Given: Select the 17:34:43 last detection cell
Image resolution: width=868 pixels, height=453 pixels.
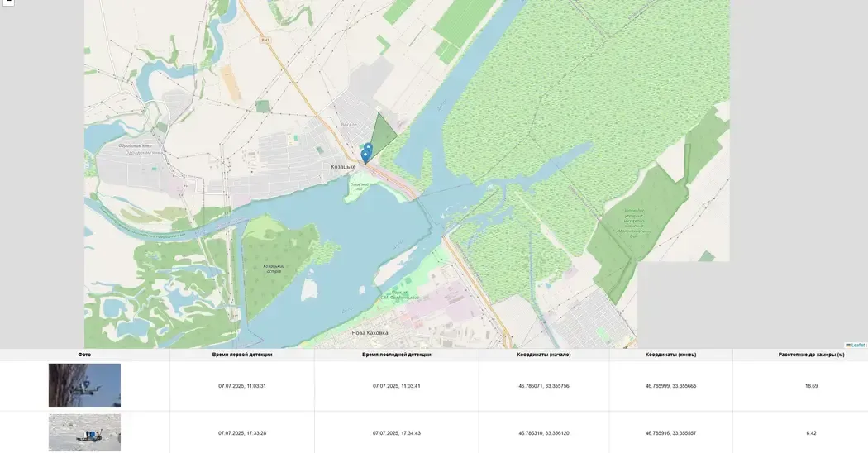Looking at the screenshot, I should (396, 433).
